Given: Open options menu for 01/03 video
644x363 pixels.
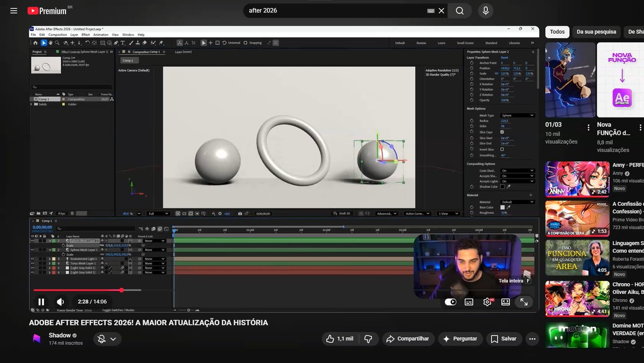Looking at the screenshot, I should 589,128.
